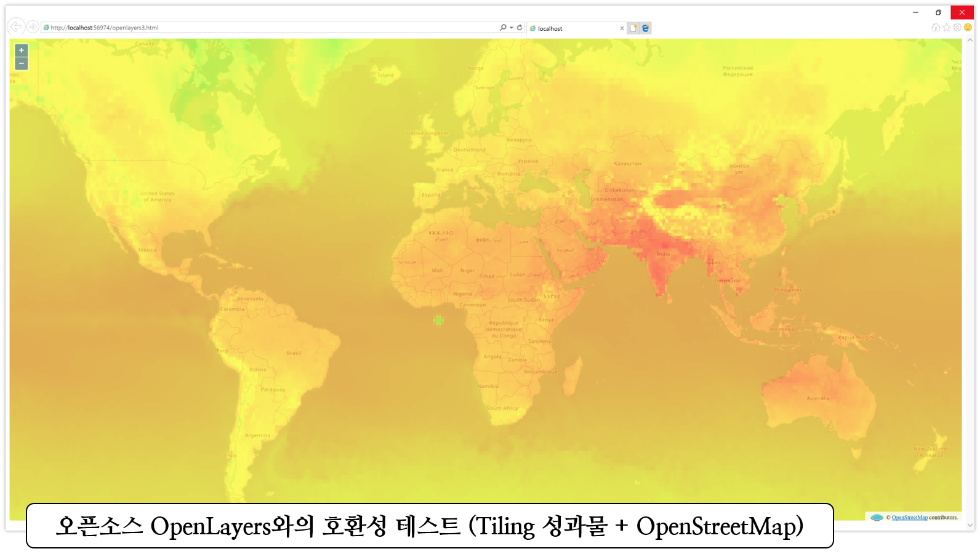This screenshot has height=554, width=980.
Task: Click the Deutschland label on map
Action: pos(469,150)
